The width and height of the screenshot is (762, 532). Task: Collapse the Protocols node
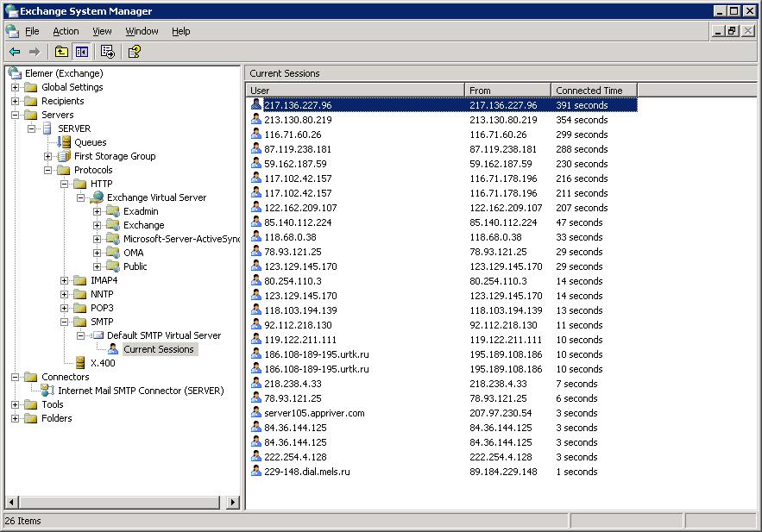[x=47, y=171]
